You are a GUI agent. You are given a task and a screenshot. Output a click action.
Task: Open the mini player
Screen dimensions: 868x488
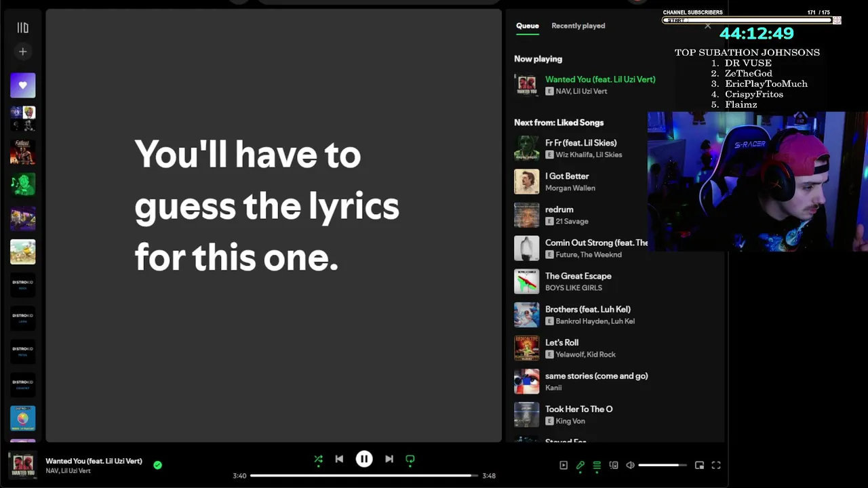(699, 465)
